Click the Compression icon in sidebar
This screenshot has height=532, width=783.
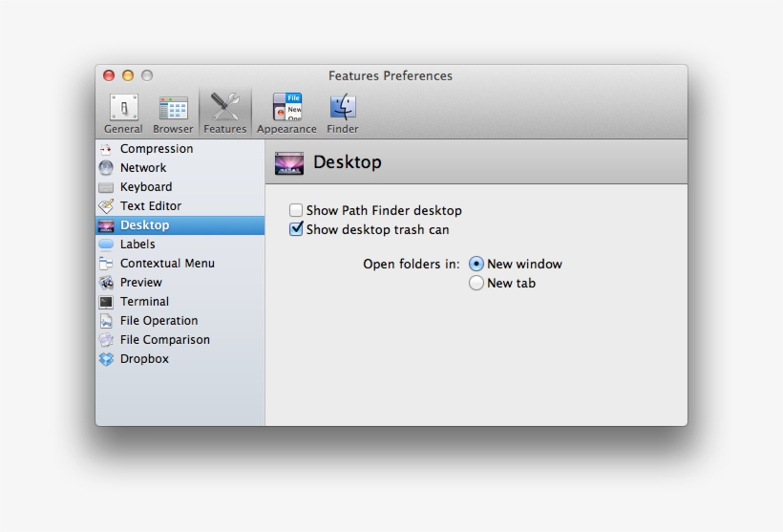tap(106, 149)
